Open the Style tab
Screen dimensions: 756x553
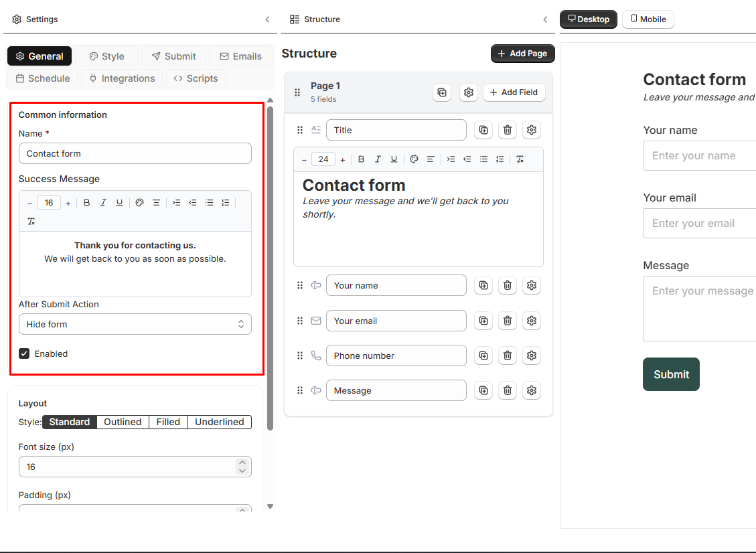coord(107,56)
